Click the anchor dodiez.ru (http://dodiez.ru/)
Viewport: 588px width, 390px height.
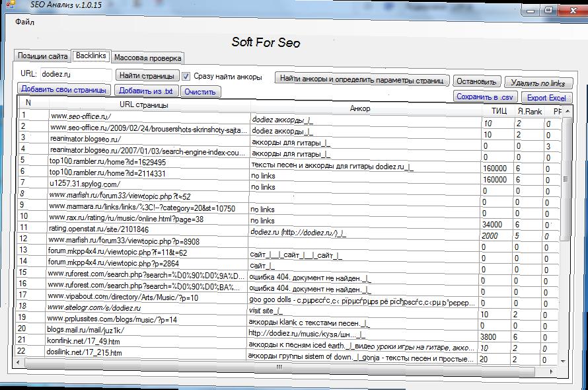(x=298, y=233)
